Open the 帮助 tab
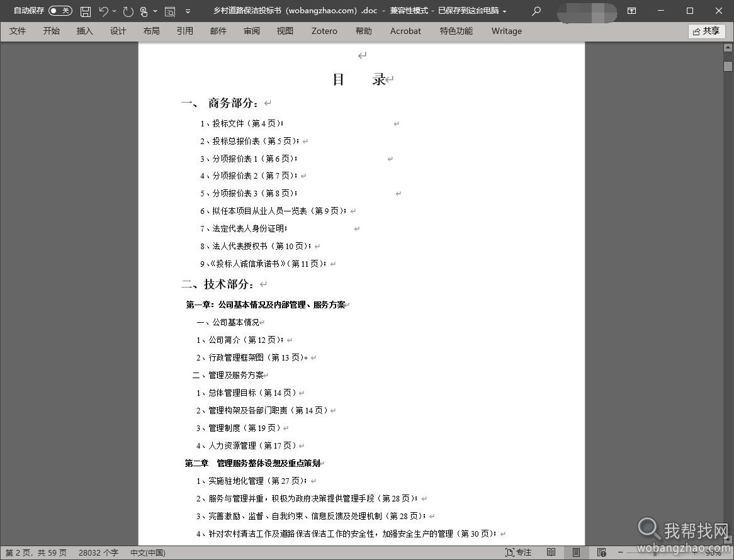This screenshot has height=560, width=734. click(x=363, y=31)
